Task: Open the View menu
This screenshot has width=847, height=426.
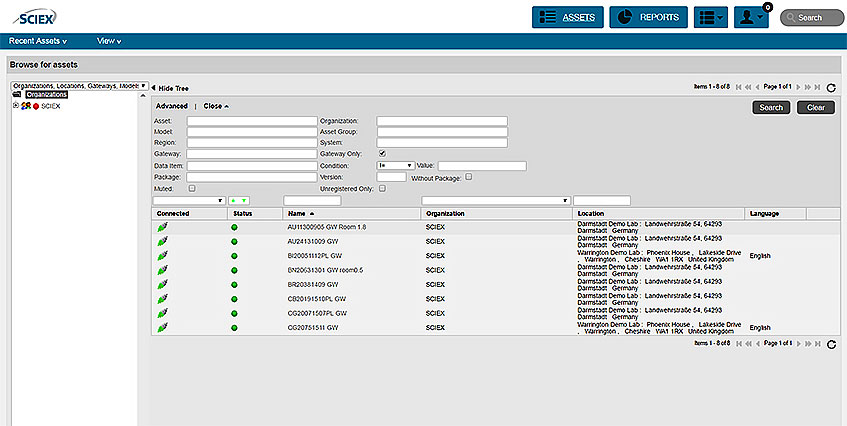Action: coord(109,41)
